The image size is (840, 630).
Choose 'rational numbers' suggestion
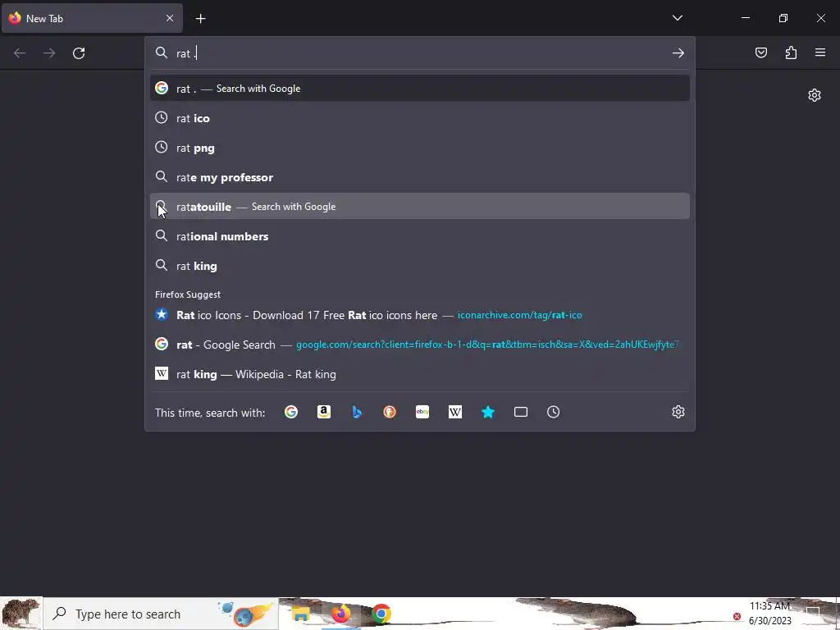pyautogui.click(x=420, y=236)
